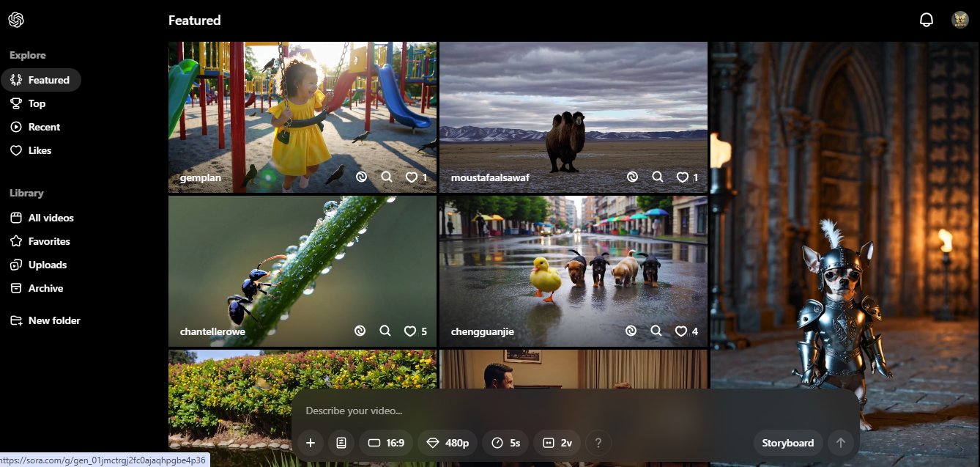Open the user profile avatar
The width and height of the screenshot is (980, 467).
[960, 20]
